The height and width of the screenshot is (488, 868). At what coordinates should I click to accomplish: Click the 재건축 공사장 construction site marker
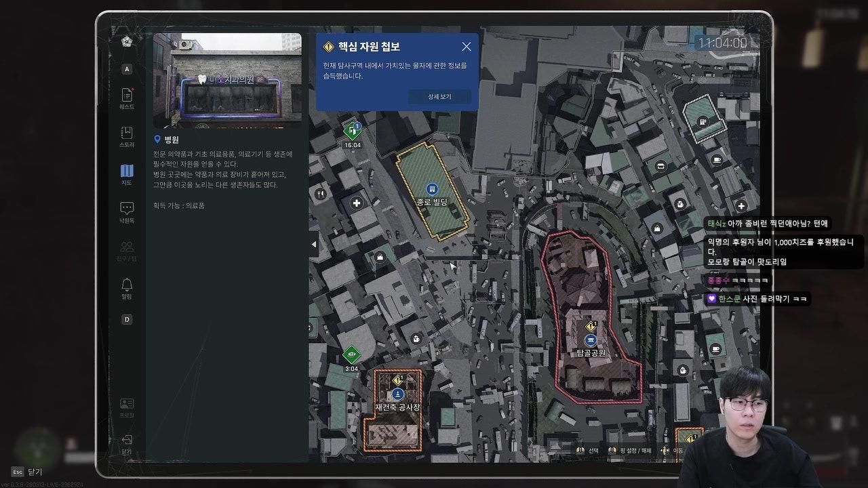click(x=396, y=394)
